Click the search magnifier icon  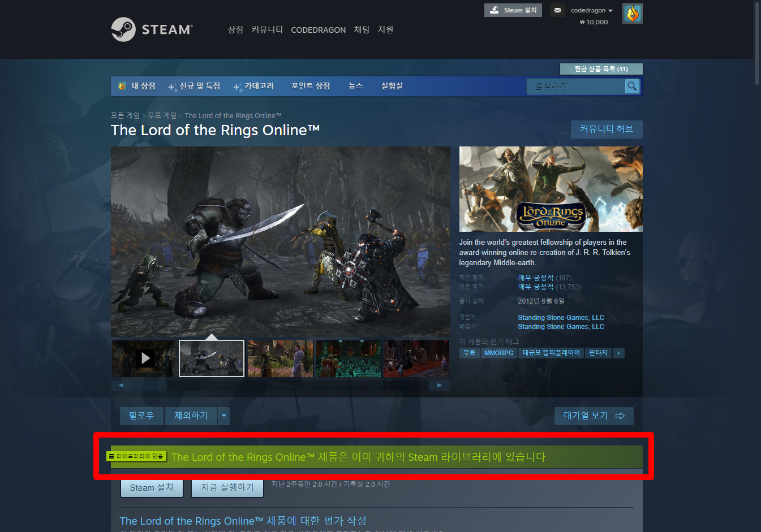(632, 86)
